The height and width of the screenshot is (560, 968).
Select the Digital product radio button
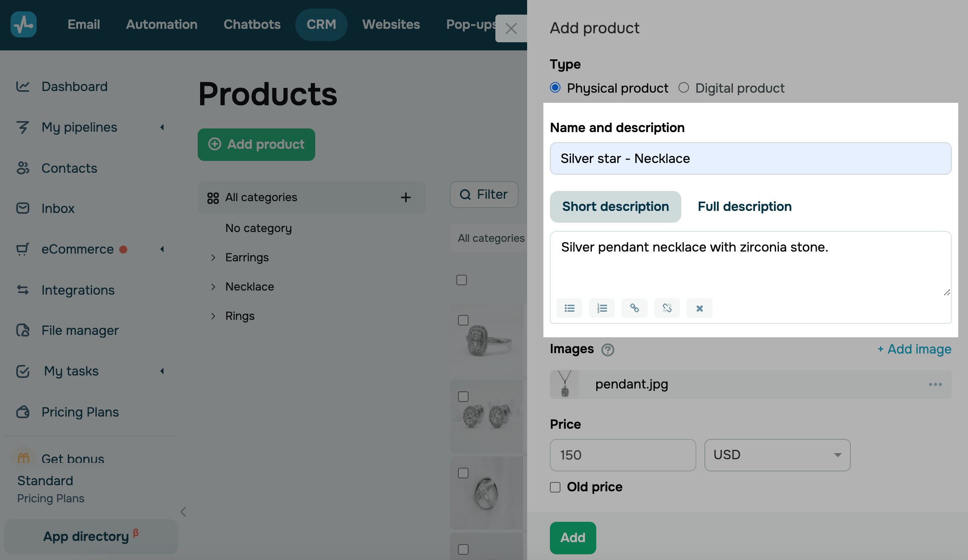pyautogui.click(x=684, y=88)
